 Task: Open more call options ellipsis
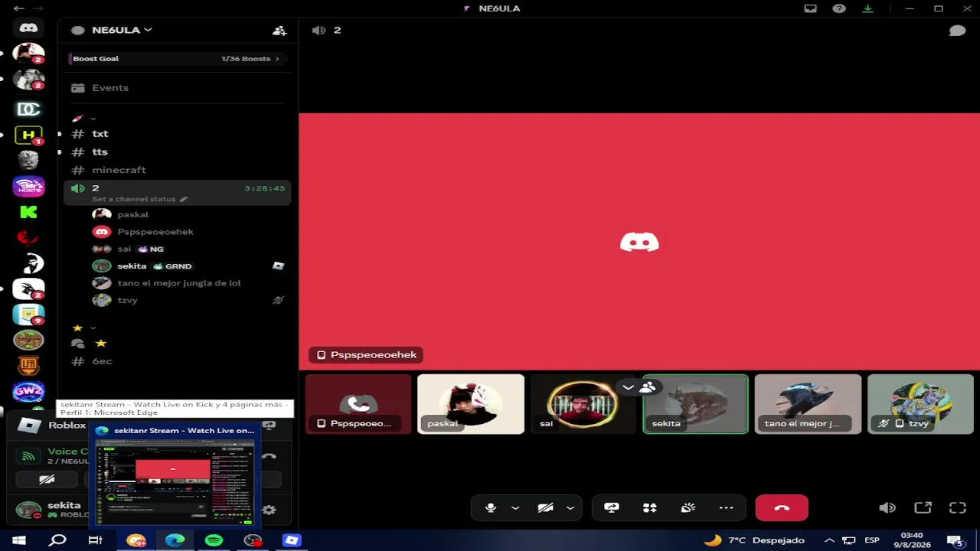726,507
